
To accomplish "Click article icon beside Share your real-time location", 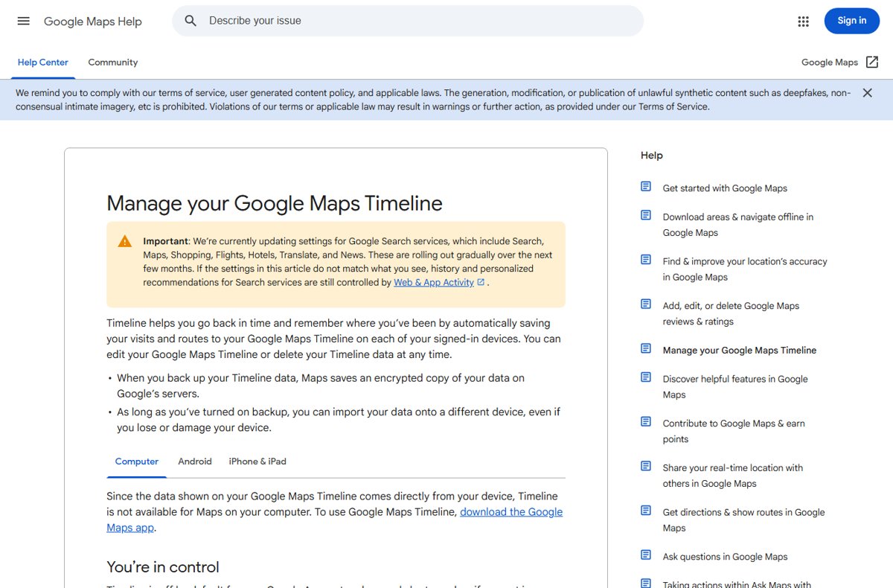I will pyautogui.click(x=646, y=467).
